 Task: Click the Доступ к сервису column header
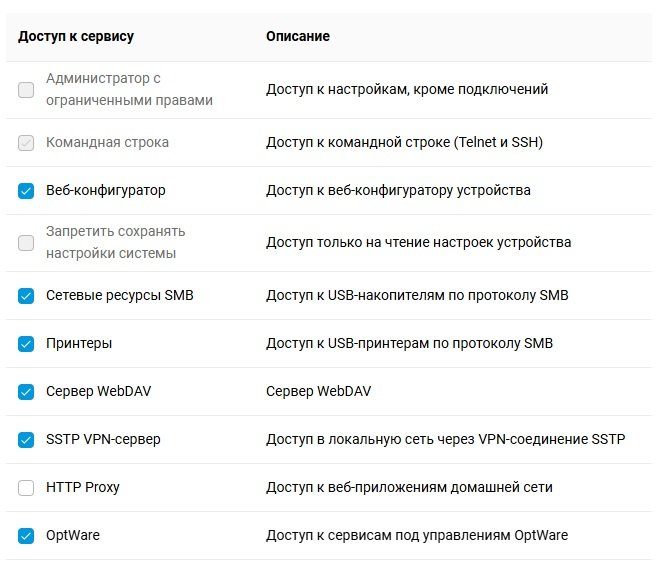tap(76, 36)
